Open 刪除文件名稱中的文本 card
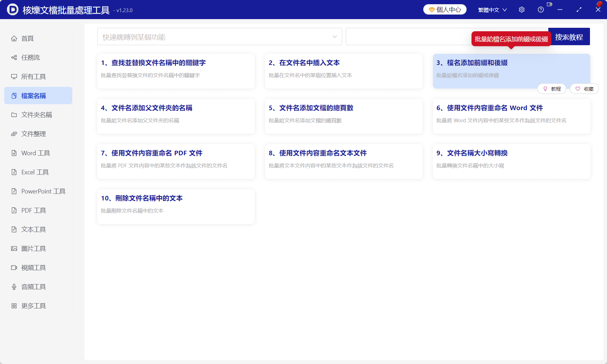607x364 pixels. tap(176, 207)
